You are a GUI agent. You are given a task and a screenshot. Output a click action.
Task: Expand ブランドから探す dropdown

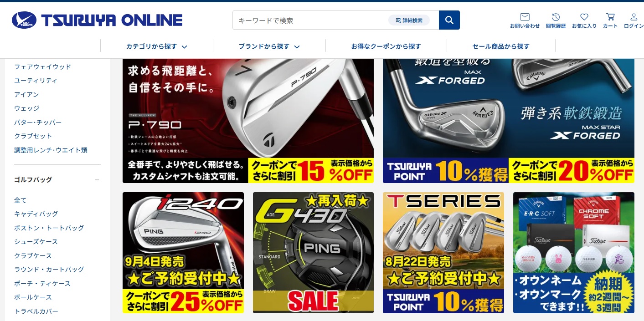269,46
